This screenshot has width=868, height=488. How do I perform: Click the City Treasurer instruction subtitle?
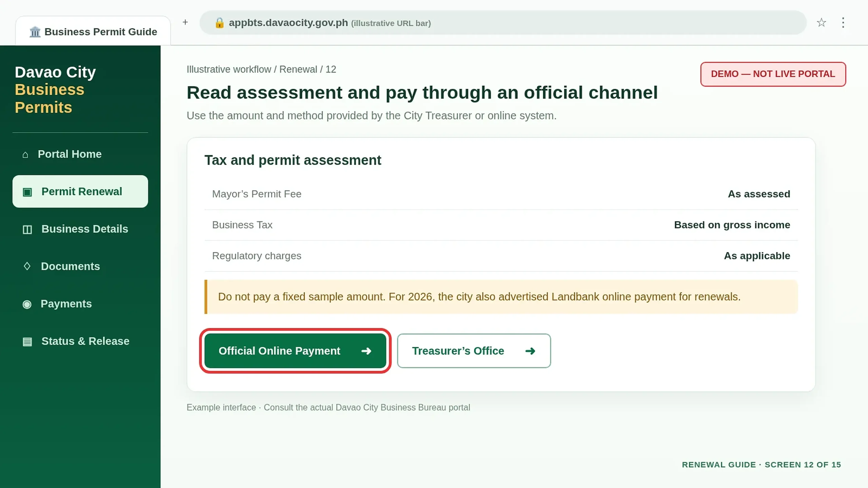tap(372, 116)
